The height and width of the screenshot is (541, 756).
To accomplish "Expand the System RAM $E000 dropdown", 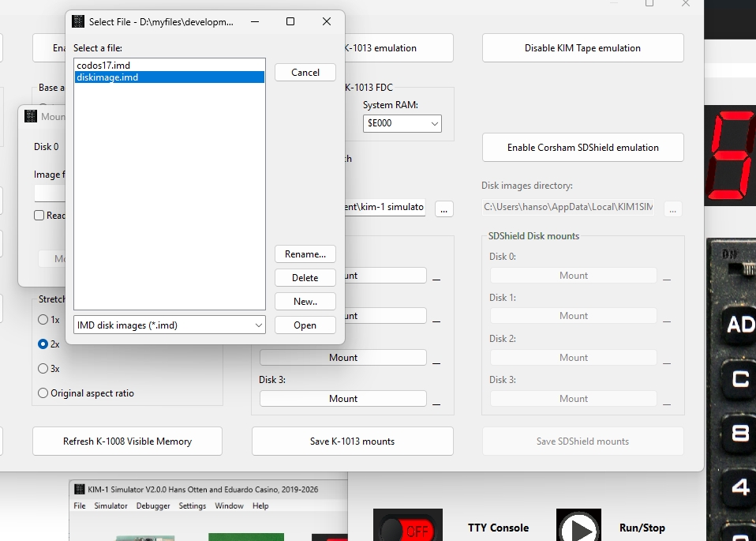I will [402, 123].
